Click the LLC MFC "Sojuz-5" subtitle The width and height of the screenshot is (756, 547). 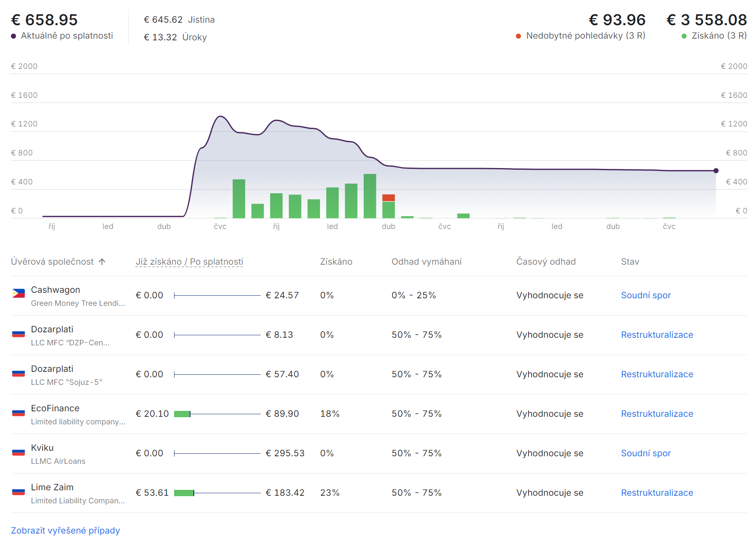click(x=66, y=382)
